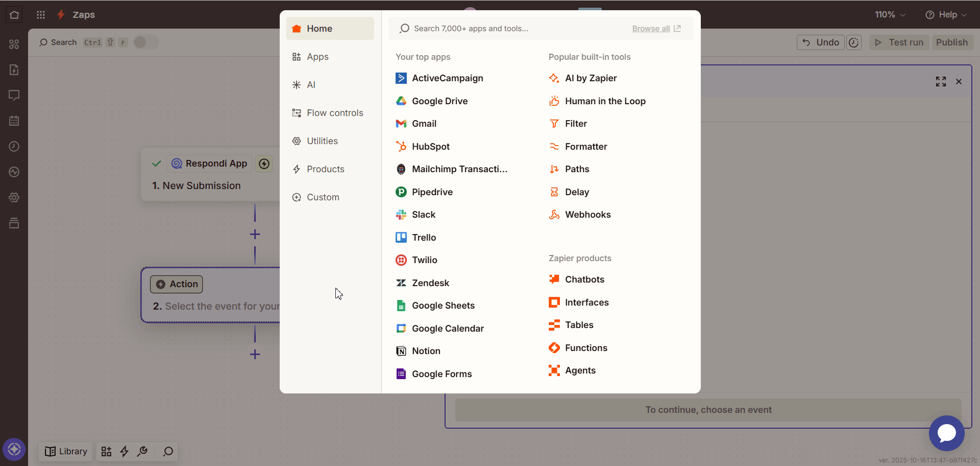Choose the Delay tool

coord(569,192)
